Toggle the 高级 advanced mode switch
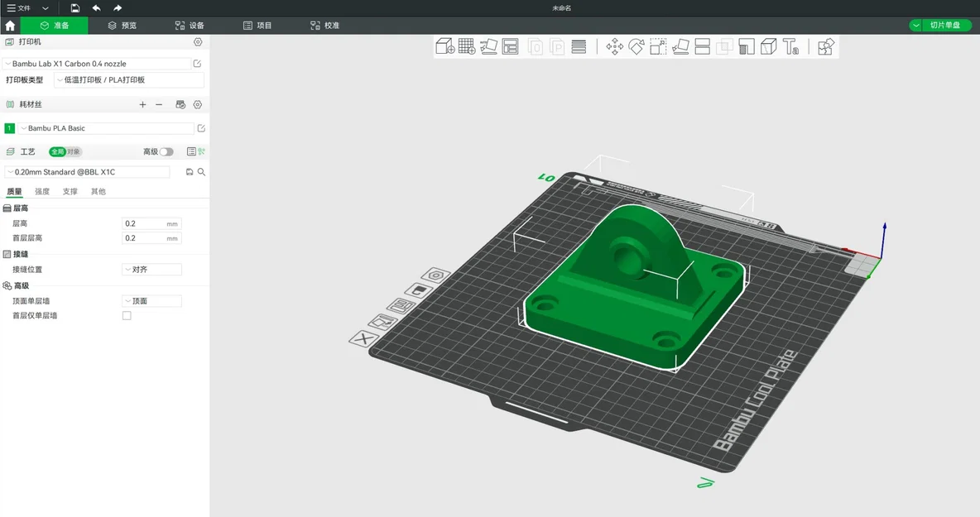 pos(166,151)
